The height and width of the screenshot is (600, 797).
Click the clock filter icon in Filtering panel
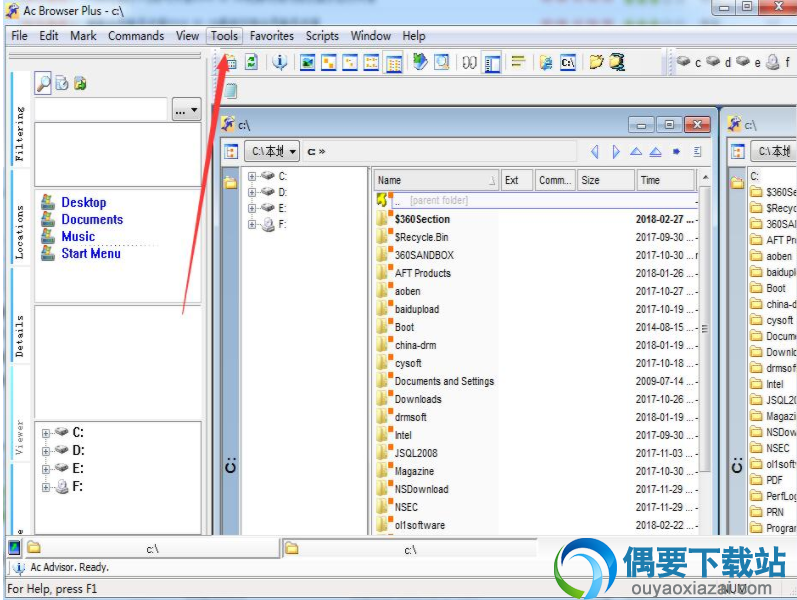click(62, 83)
